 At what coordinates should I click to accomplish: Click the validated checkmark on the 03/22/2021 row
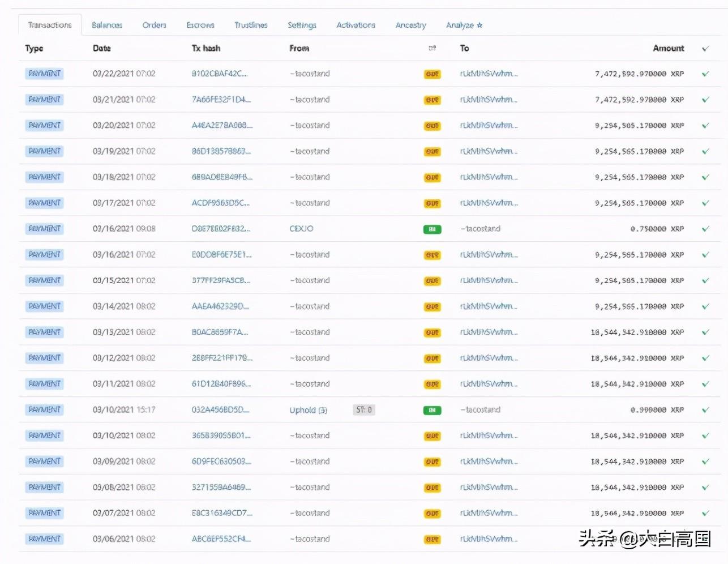[x=705, y=74]
